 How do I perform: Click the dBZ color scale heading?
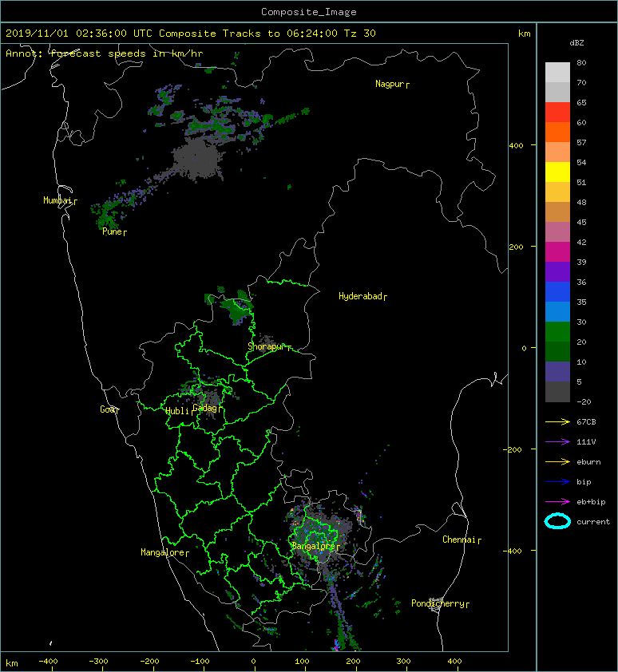pos(576,43)
